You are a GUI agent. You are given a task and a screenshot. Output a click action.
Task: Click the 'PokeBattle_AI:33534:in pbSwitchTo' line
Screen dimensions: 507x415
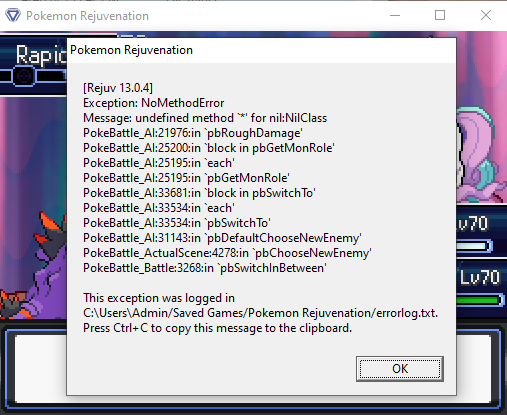(x=177, y=223)
